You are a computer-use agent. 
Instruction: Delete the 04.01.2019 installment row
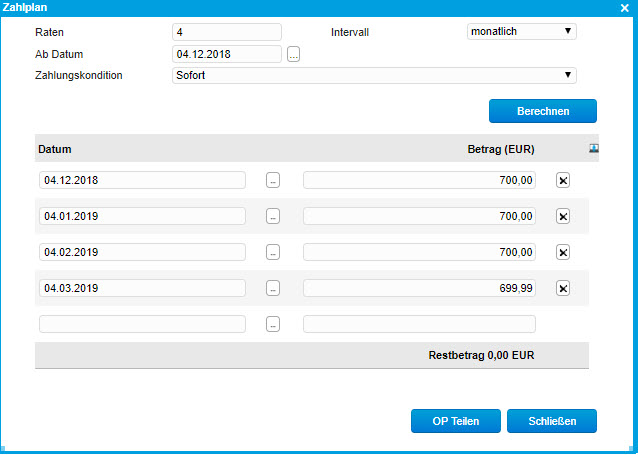(x=562, y=216)
